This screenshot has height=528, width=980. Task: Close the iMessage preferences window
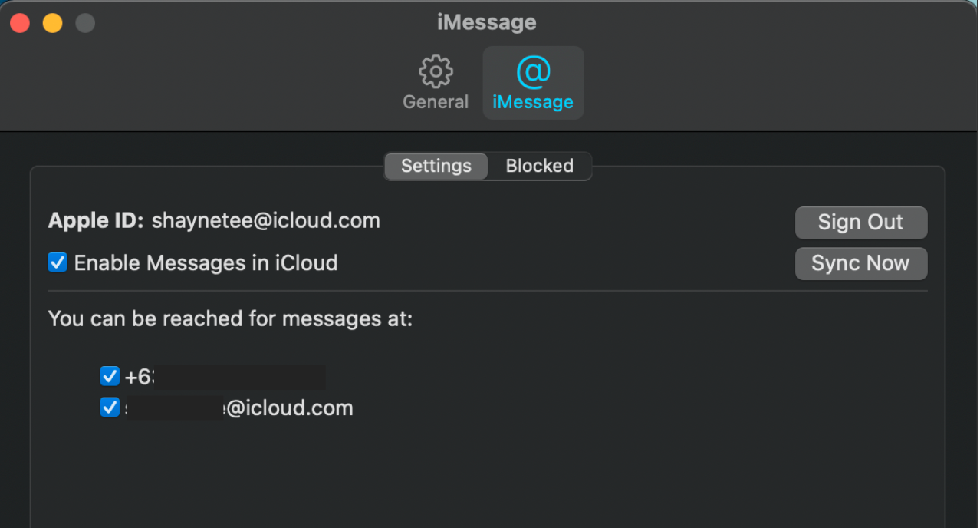click(20, 23)
